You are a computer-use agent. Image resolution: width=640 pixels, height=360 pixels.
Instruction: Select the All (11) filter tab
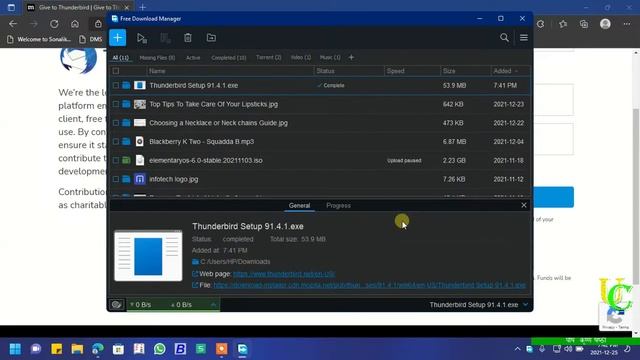(x=120, y=58)
